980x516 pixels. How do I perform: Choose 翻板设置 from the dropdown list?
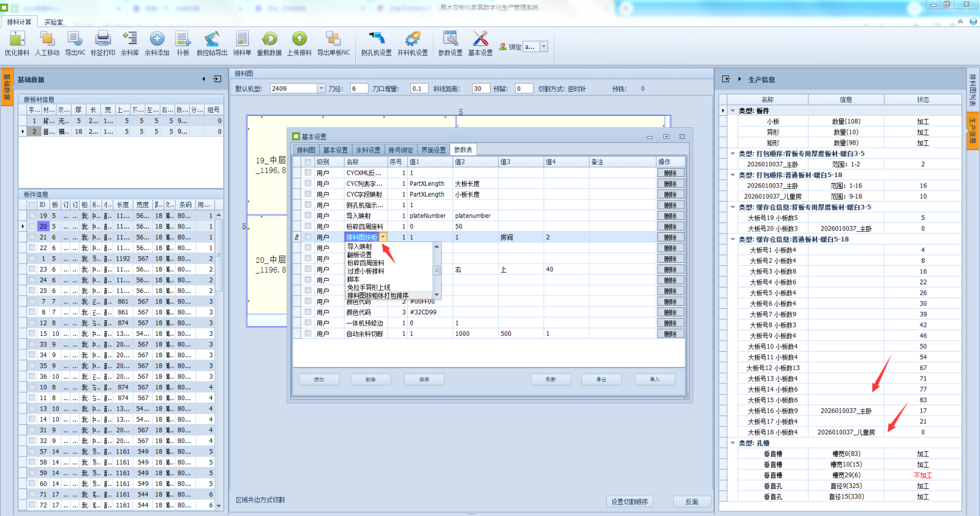[360, 255]
